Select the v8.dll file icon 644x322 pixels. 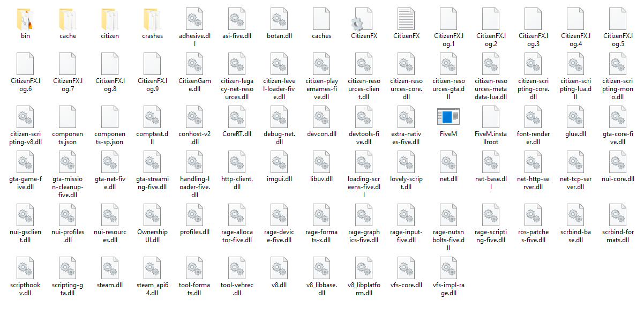coord(280,268)
